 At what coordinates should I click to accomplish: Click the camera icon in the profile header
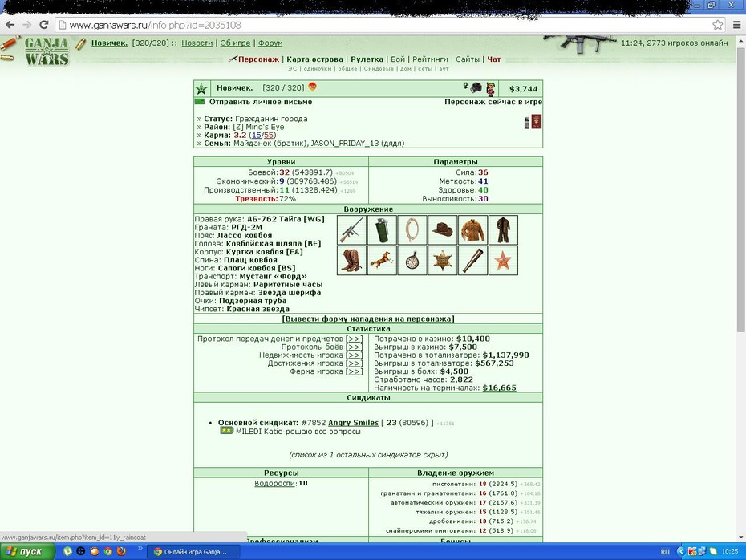click(476, 87)
